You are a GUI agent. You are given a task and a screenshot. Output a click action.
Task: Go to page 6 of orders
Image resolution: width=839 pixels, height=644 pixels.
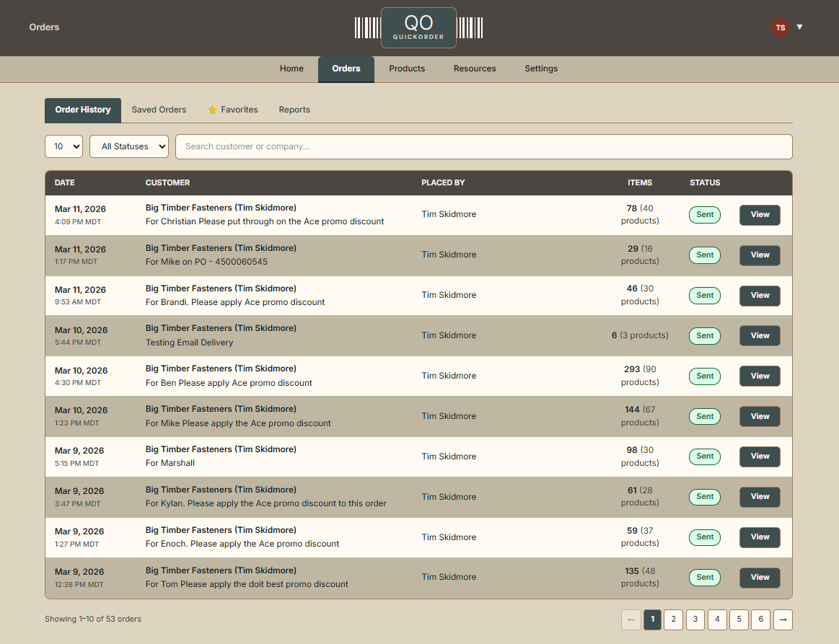click(760, 619)
